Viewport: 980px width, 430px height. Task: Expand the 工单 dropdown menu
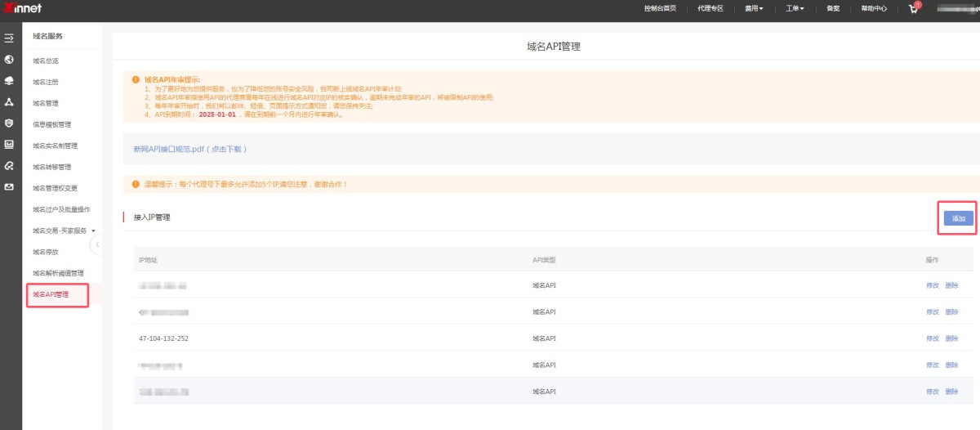(x=795, y=9)
